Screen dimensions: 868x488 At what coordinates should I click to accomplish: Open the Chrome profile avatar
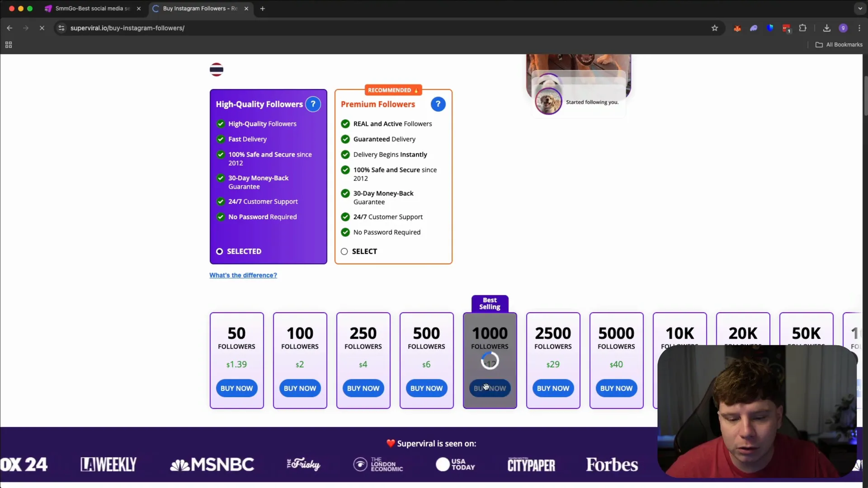843,28
